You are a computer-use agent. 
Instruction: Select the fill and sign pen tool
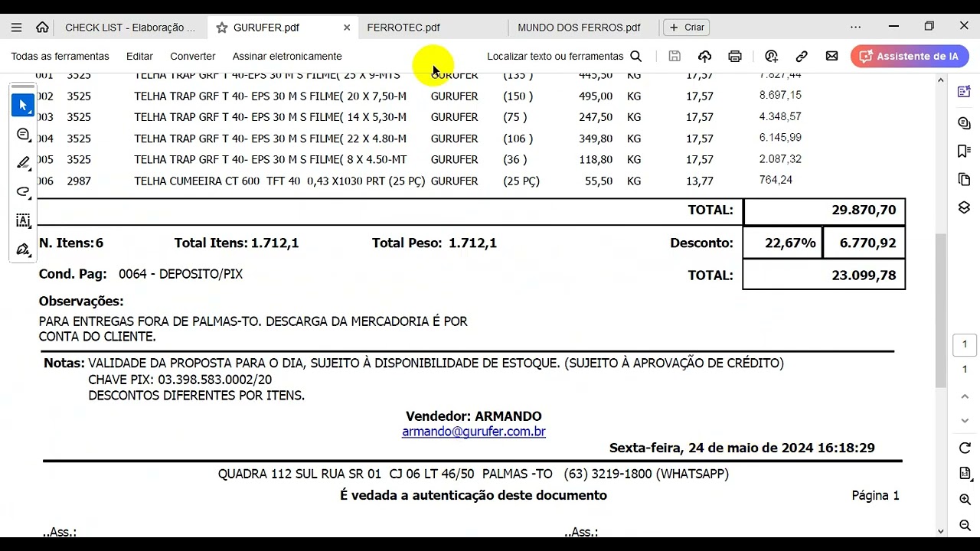23,249
